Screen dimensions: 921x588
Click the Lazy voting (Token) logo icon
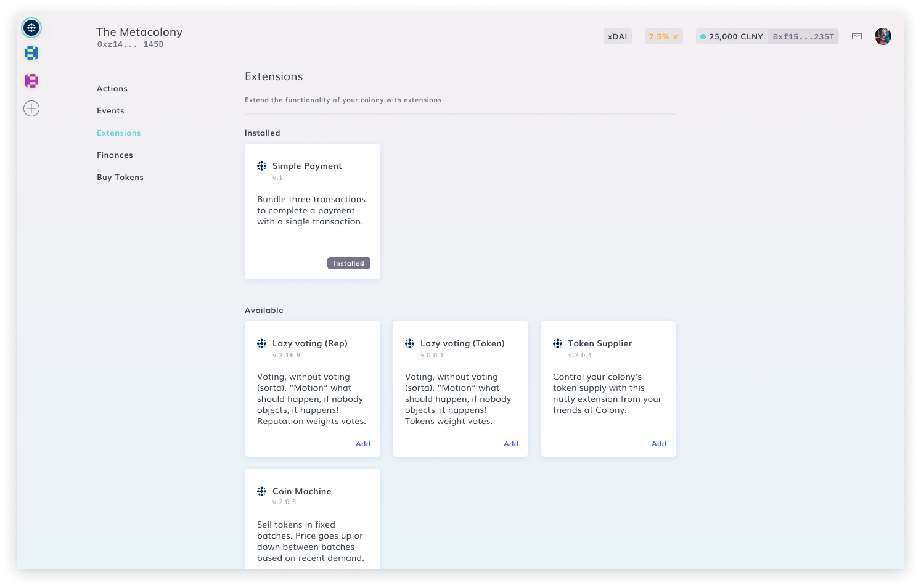pyautogui.click(x=410, y=343)
